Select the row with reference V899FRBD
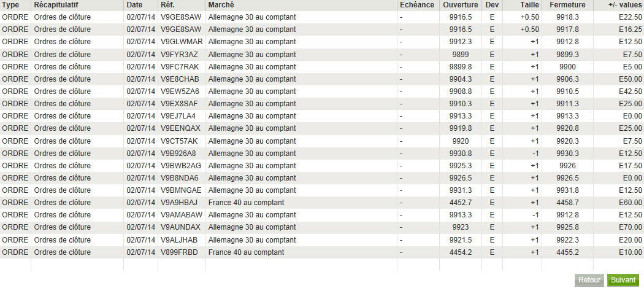Screen dimensions: 644x288 coord(322,252)
